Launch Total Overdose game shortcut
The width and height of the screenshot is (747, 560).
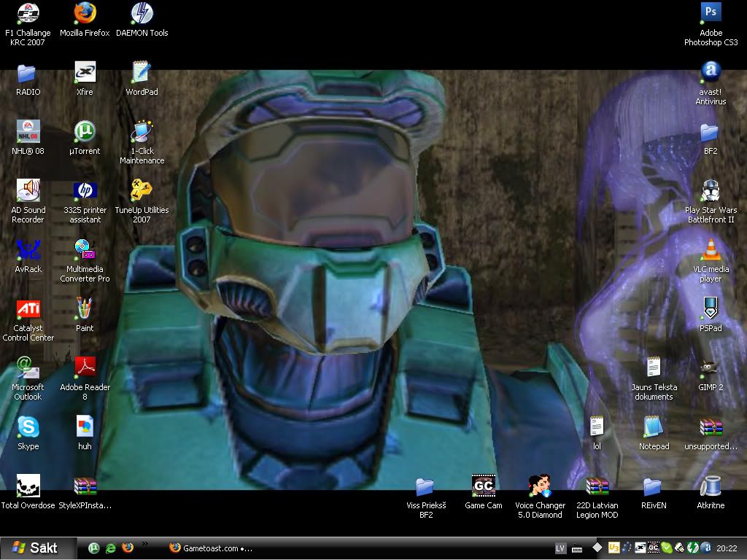[x=28, y=492]
